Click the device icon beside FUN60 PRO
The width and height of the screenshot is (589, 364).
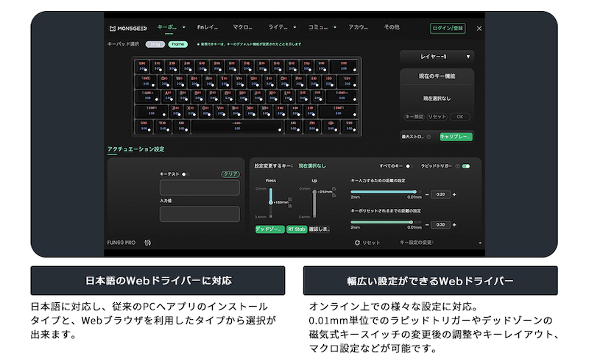tap(148, 242)
